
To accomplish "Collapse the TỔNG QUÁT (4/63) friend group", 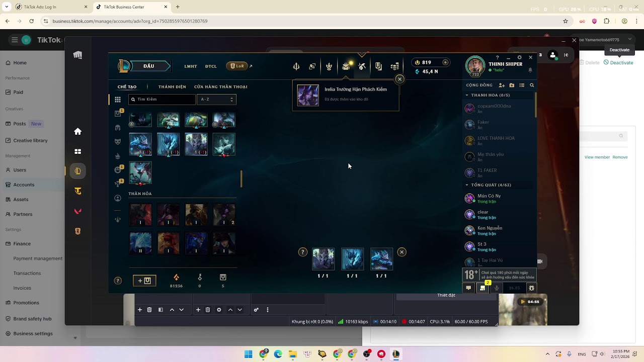I will [x=466, y=185].
